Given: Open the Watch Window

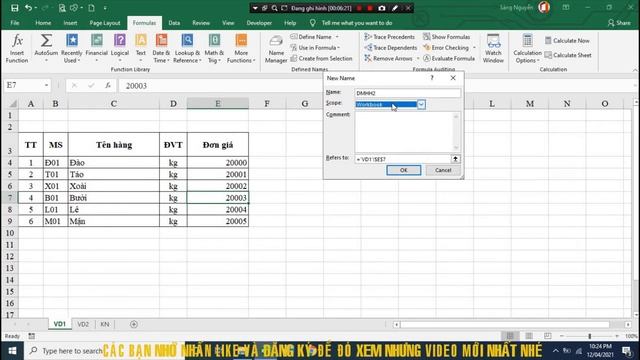Looking at the screenshot, I should click(x=493, y=49).
